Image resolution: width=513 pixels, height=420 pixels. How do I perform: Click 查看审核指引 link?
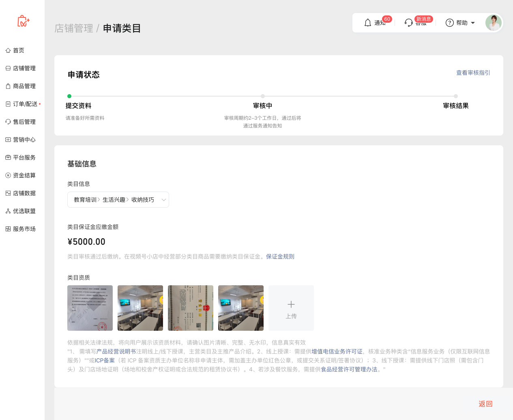click(473, 73)
